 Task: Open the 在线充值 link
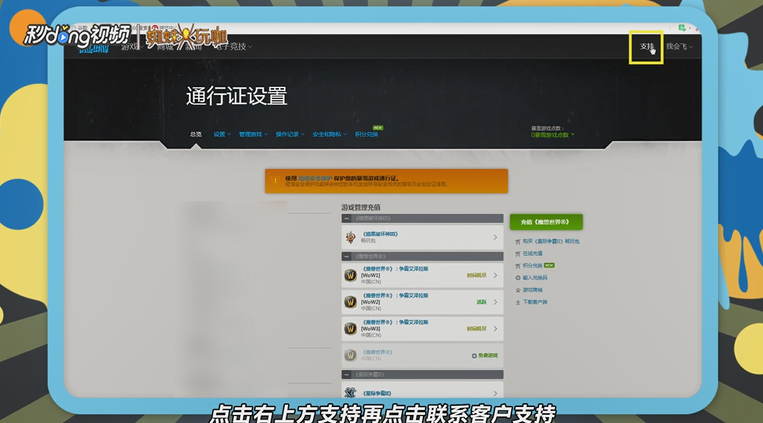[532, 254]
